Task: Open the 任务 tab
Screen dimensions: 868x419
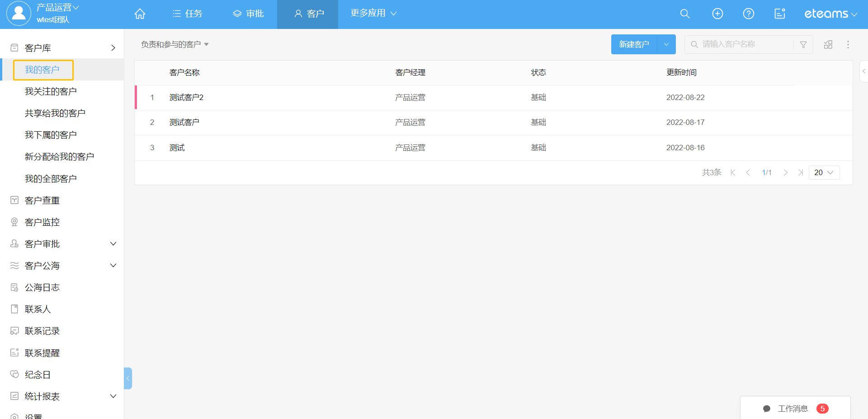Action: tap(188, 14)
